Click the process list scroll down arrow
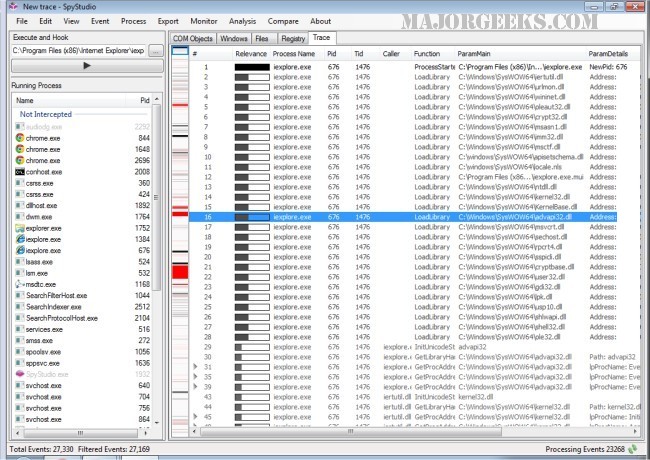This screenshot has height=460, width=650. coord(157,422)
